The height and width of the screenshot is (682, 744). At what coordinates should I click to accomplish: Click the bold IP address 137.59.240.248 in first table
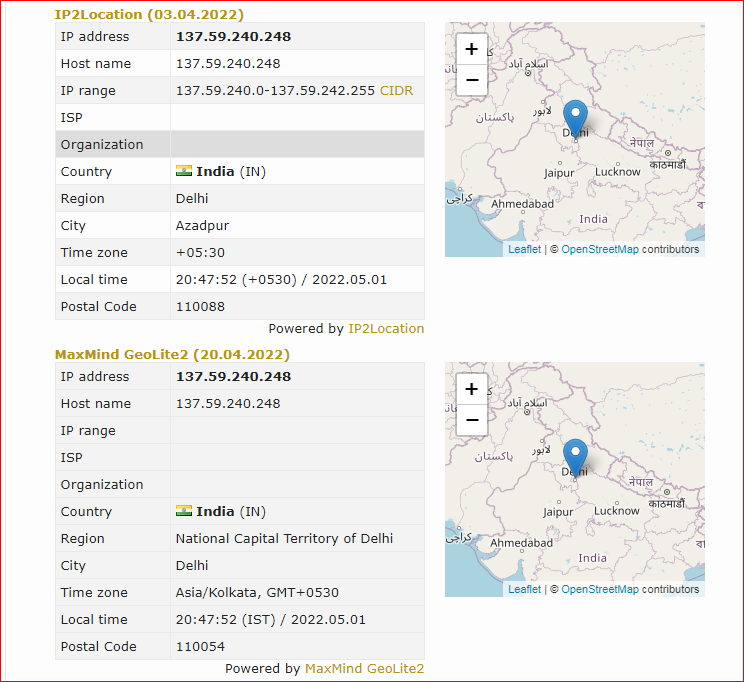233,37
